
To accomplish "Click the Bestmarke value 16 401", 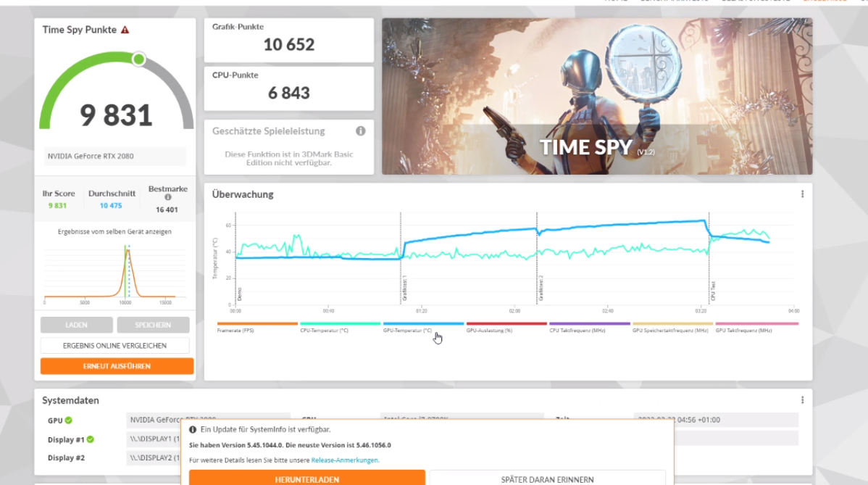I will click(167, 210).
